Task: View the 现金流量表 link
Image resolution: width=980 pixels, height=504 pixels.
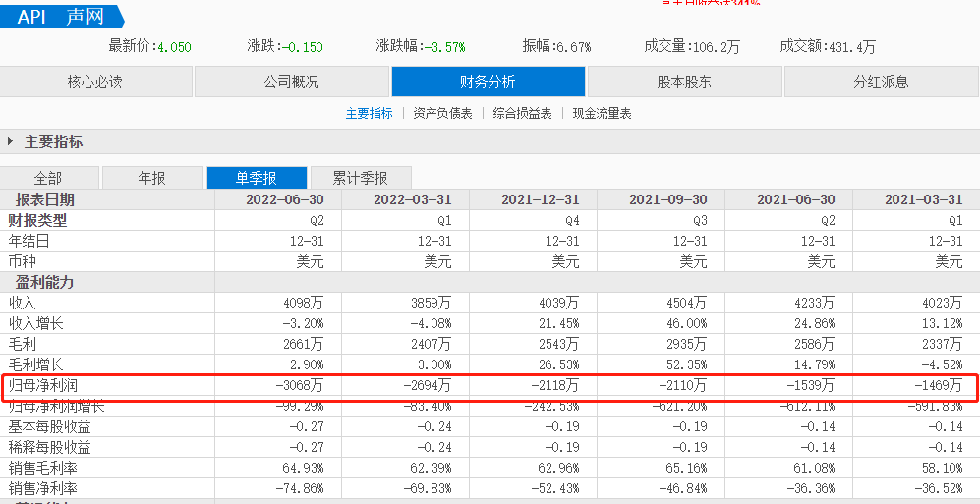Action: 602,113
